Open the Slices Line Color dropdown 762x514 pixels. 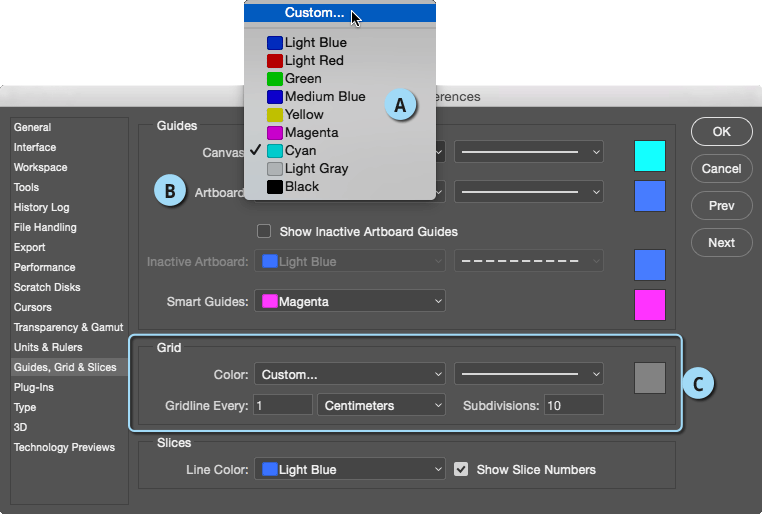point(350,469)
